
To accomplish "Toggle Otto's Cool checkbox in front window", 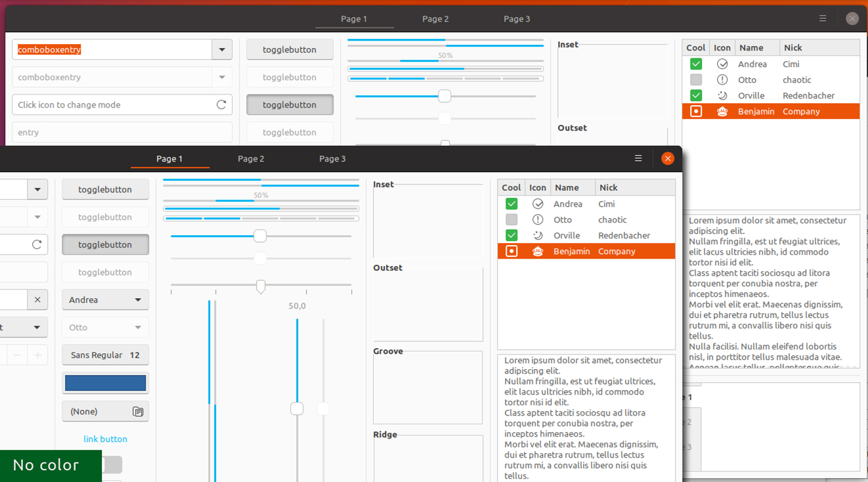I will click(x=511, y=219).
